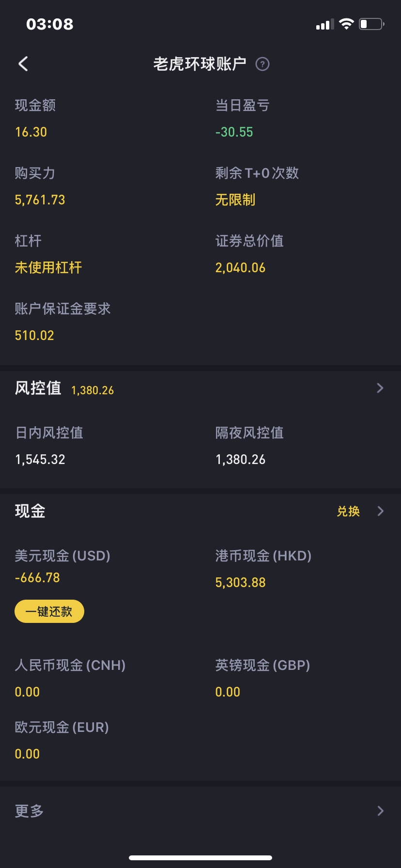The image size is (401, 868).
Task: Select the 购买力 value 5,761.73
Action: (40, 200)
